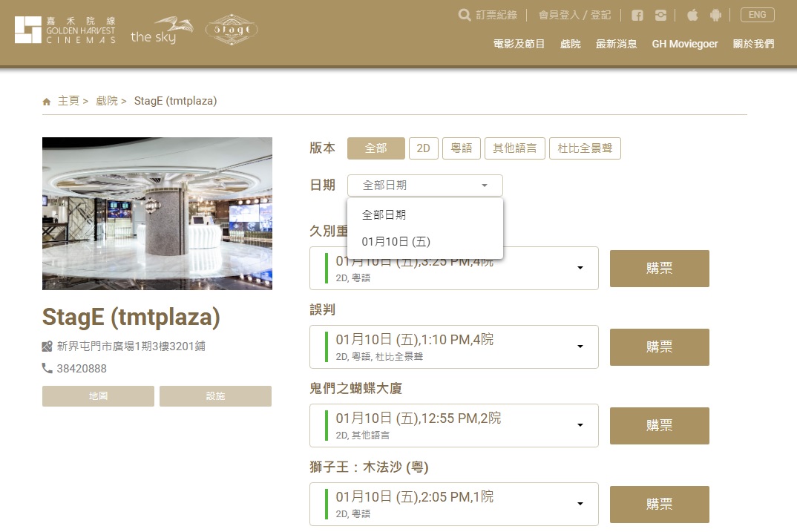Click the StagE cinema lobby photo

[157, 214]
